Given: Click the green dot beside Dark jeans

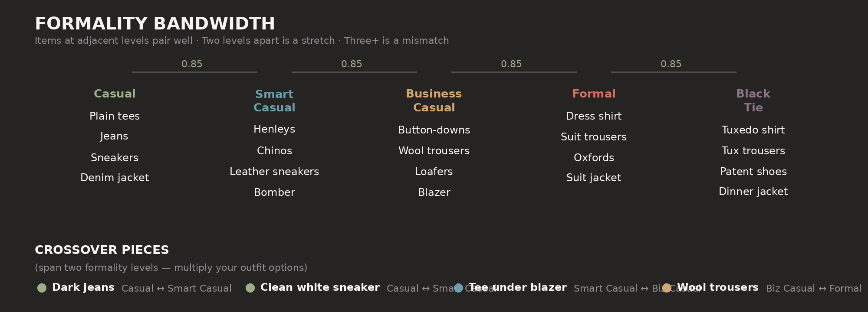Looking at the screenshot, I should [42, 288].
